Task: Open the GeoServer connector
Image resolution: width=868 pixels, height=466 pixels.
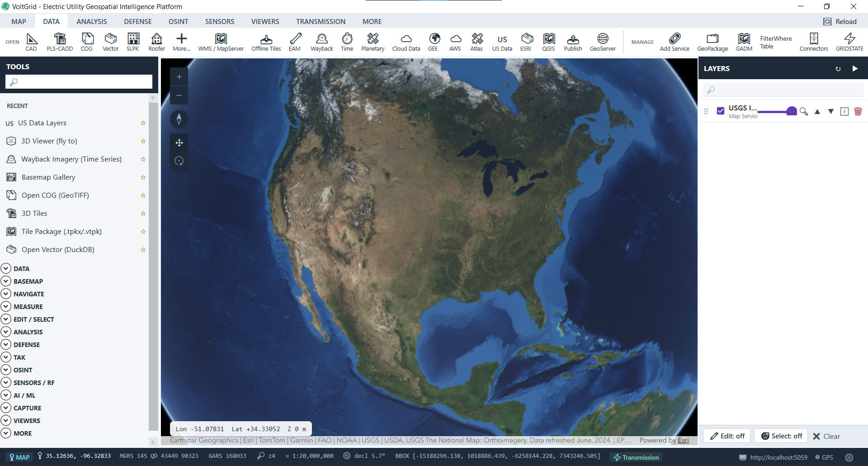Action: (x=603, y=42)
